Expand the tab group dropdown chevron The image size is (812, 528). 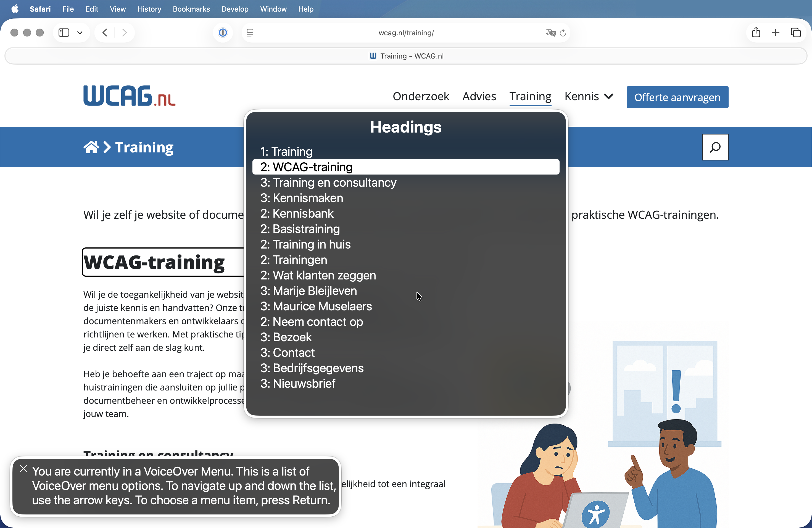tap(80, 33)
